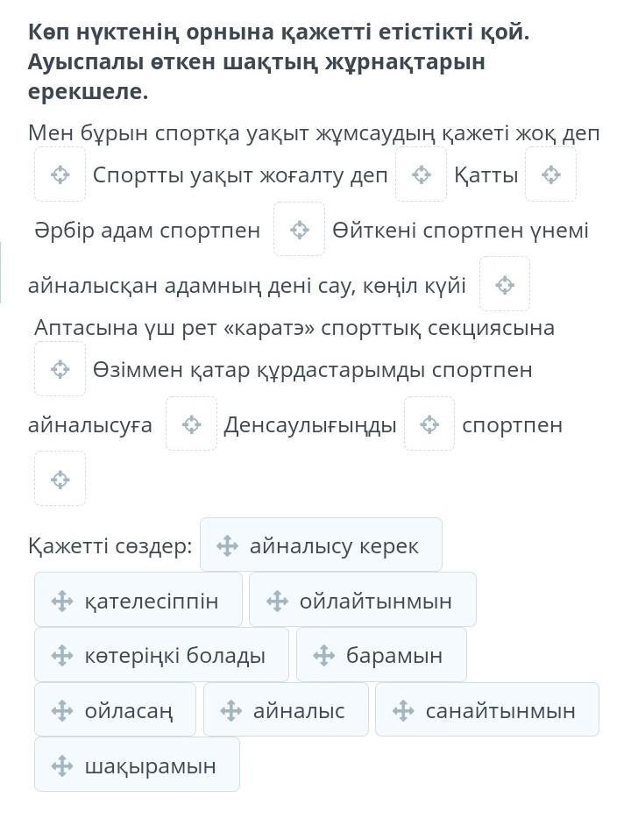
Task: Click the move icon on «ойласаң» chip
Action: click(x=61, y=711)
